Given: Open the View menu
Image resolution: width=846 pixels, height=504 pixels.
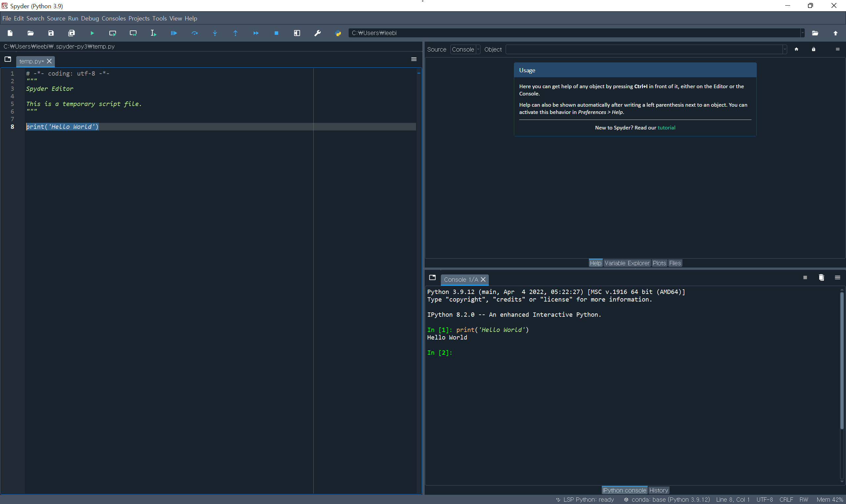Looking at the screenshot, I should (176, 18).
